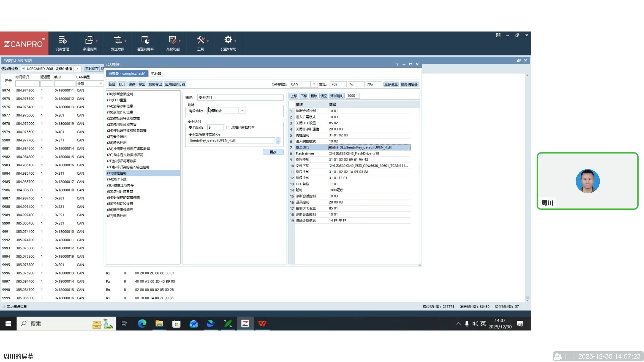Expand the 全部 CAN type filter dropdown
Viewport: 644px width, 362px height.
point(100,84)
